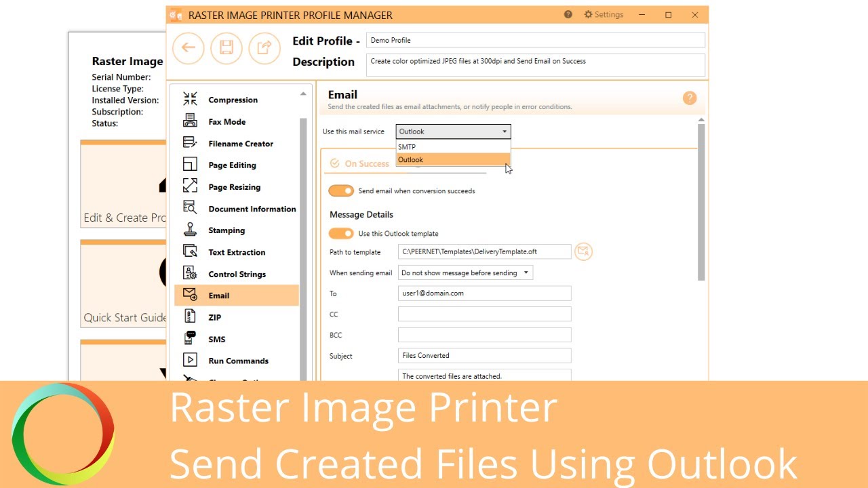Screen dimensions: 868x488
Task: Click the SMS icon
Action: click(190, 338)
